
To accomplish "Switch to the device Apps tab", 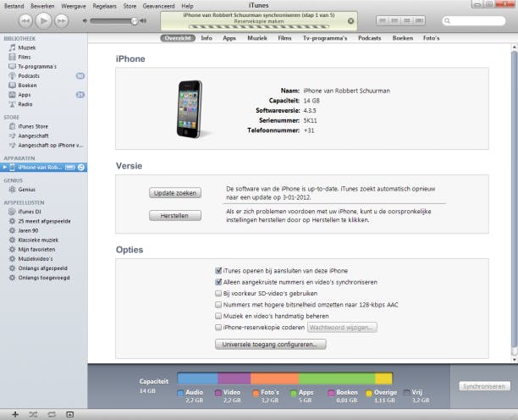I will coord(229,38).
